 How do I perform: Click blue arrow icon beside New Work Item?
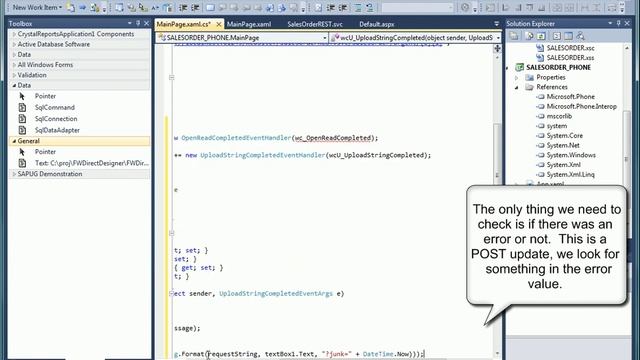pyautogui.click(x=82, y=7)
